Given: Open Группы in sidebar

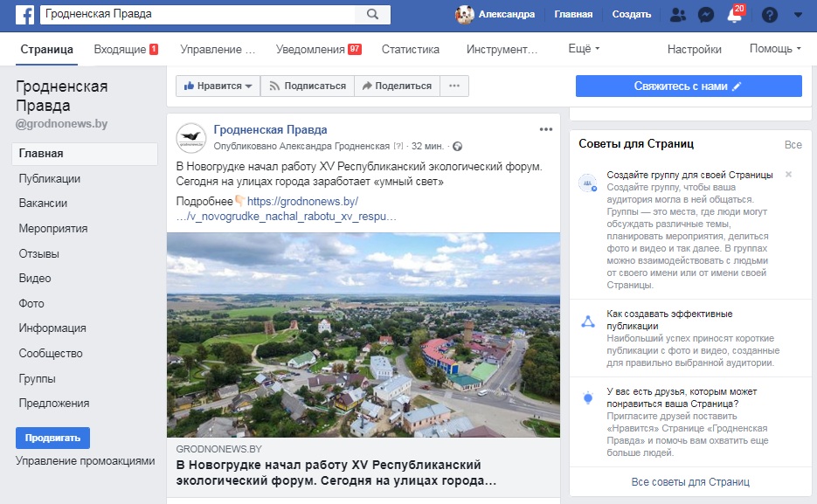Looking at the screenshot, I should click(x=37, y=378).
